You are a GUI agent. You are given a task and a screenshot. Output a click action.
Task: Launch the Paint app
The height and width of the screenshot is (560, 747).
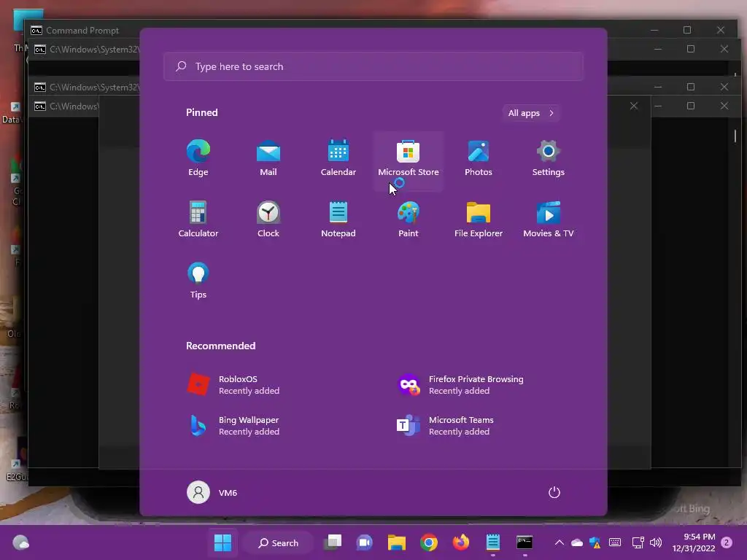[x=409, y=220]
